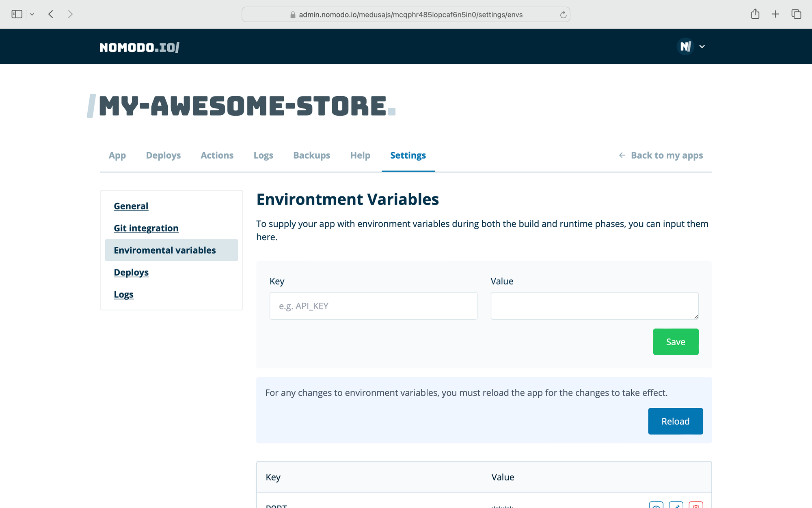
Task: Click Safari sidebar toggle icon
Action: pyautogui.click(x=17, y=14)
